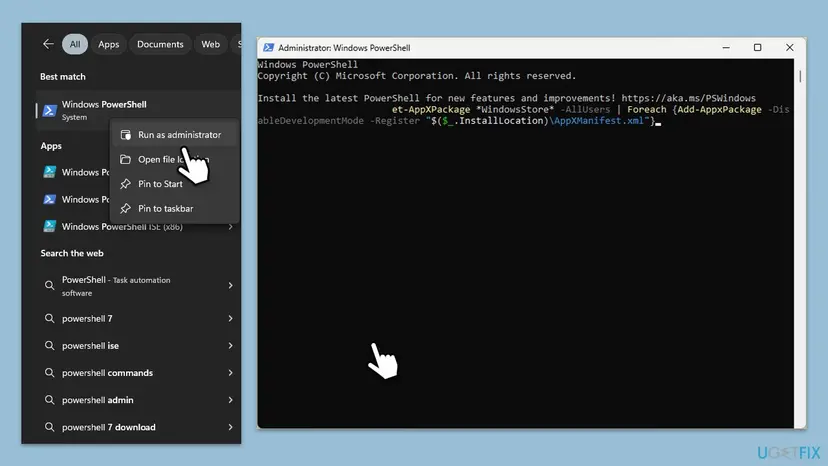828x466 pixels.
Task: Switch to the Documents filter tab
Action: (160, 44)
